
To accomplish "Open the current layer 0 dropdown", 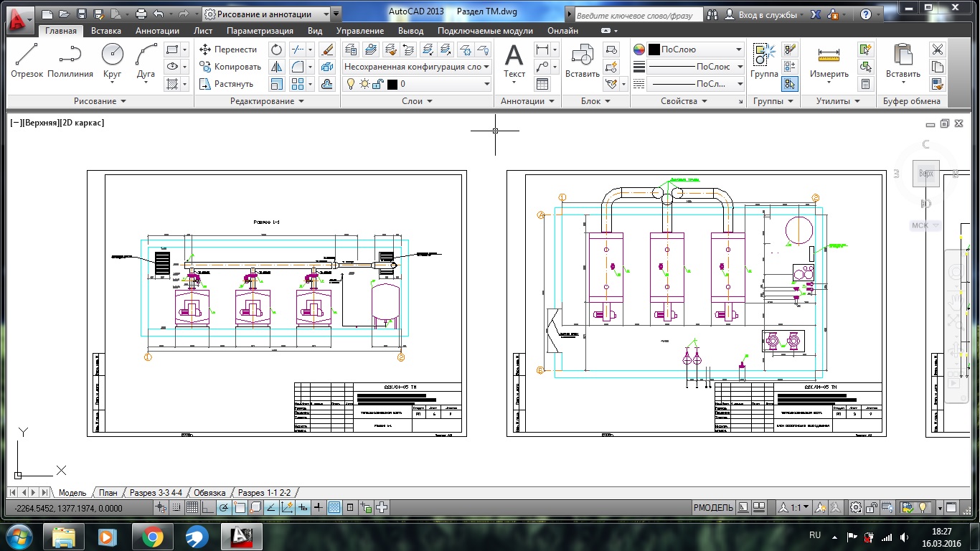I will coord(416,84).
